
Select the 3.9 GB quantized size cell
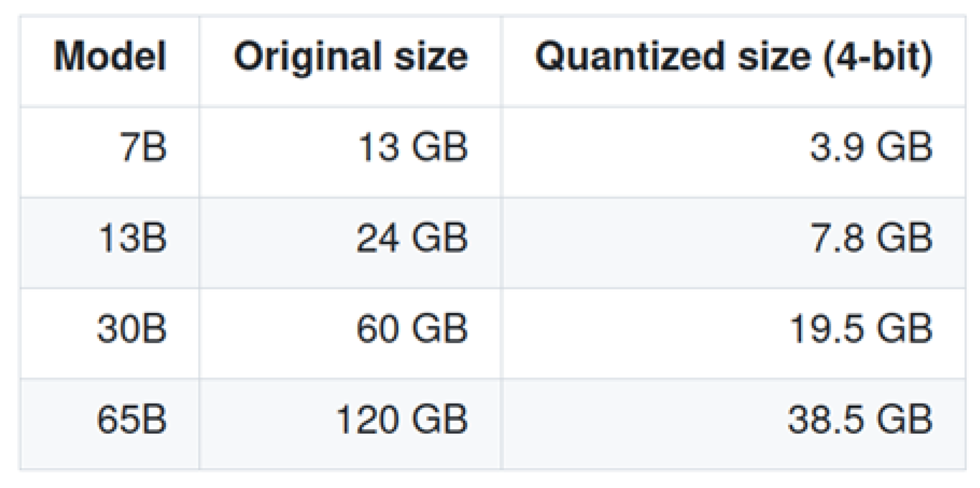[x=871, y=147]
